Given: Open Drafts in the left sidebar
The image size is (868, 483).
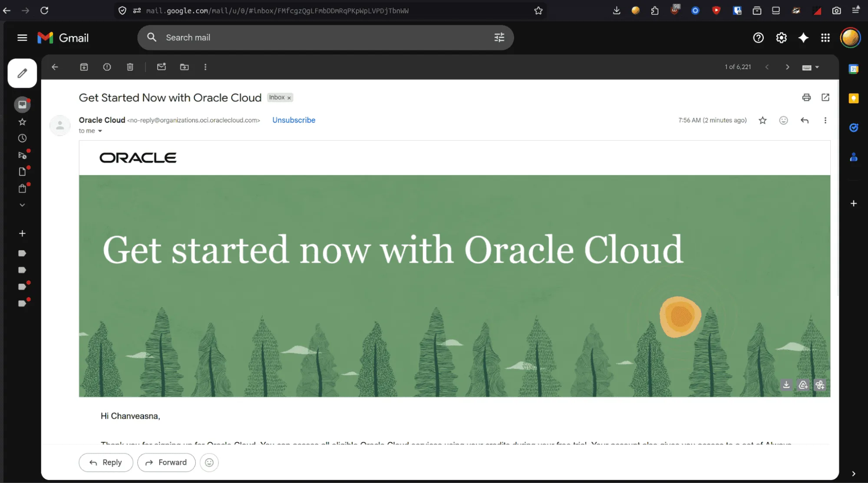Looking at the screenshot, I should coord(22,172).
